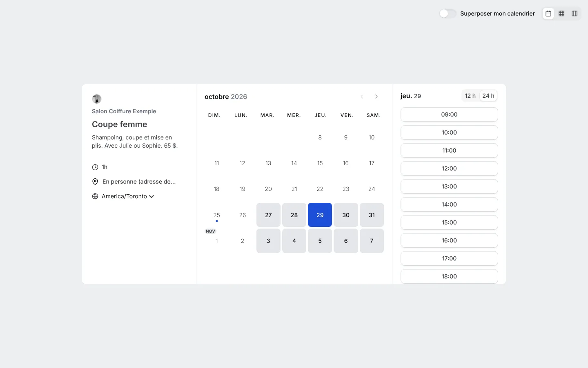Screen dimensions: 588x368
Task: Select November 5 on the calendar
Action: point(320,241)
